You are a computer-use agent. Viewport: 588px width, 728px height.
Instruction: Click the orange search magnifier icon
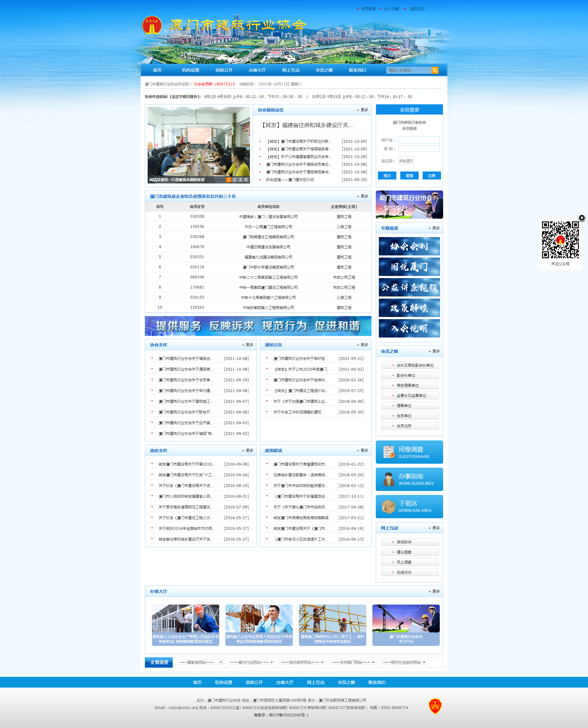435,70
